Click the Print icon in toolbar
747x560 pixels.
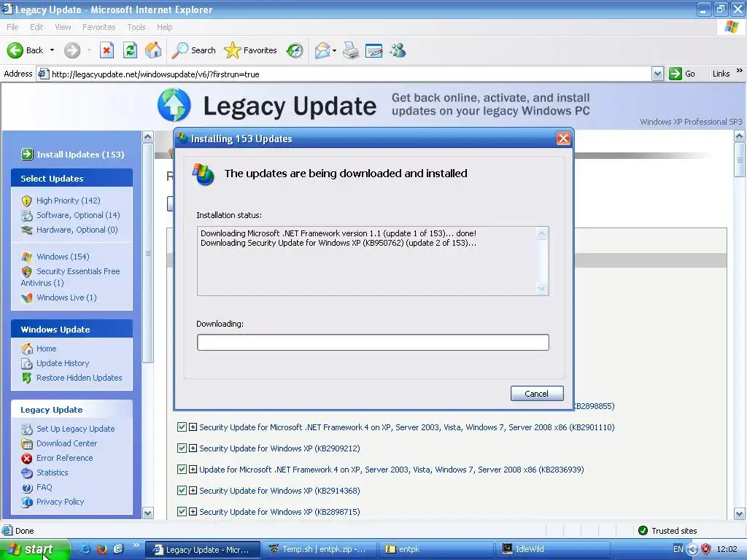pos(351,50)
